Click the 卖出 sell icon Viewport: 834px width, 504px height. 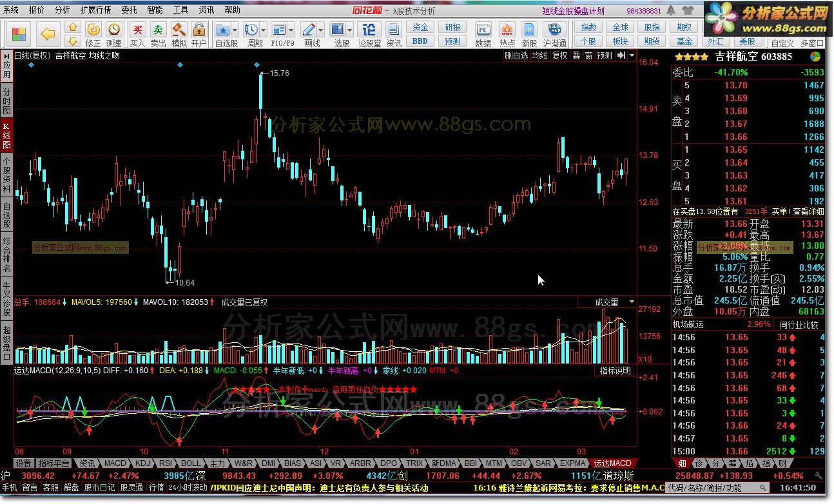pos(158,34)
